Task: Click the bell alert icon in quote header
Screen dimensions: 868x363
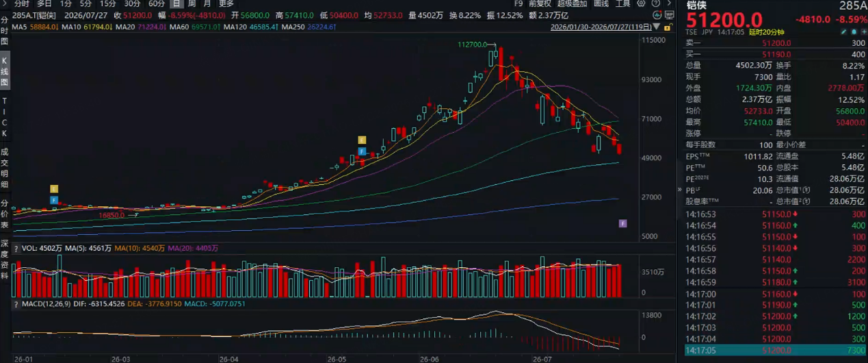Action: click(854, 32)
